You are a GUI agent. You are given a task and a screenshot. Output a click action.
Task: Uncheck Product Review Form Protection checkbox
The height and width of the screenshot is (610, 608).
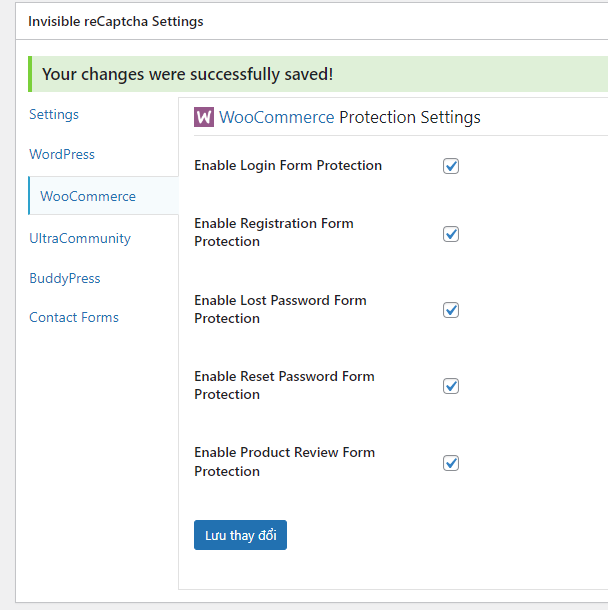click(451, 463)
